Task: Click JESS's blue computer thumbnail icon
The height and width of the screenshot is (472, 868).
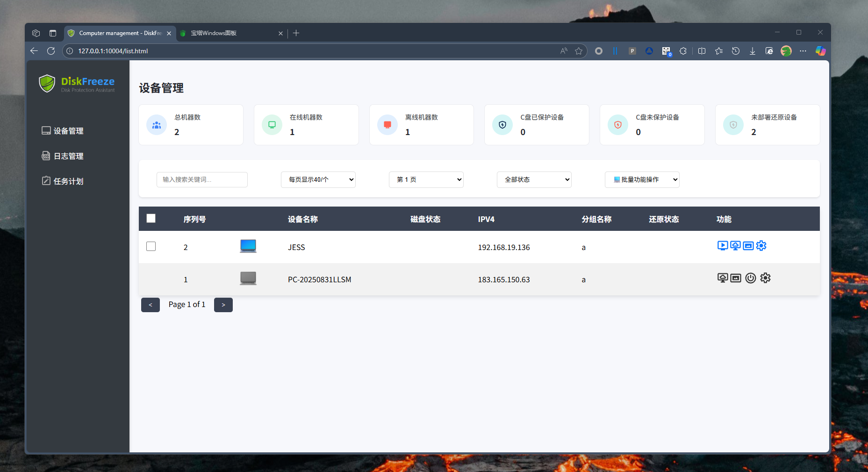Action: pyautogui.click(x=248, y=245)
